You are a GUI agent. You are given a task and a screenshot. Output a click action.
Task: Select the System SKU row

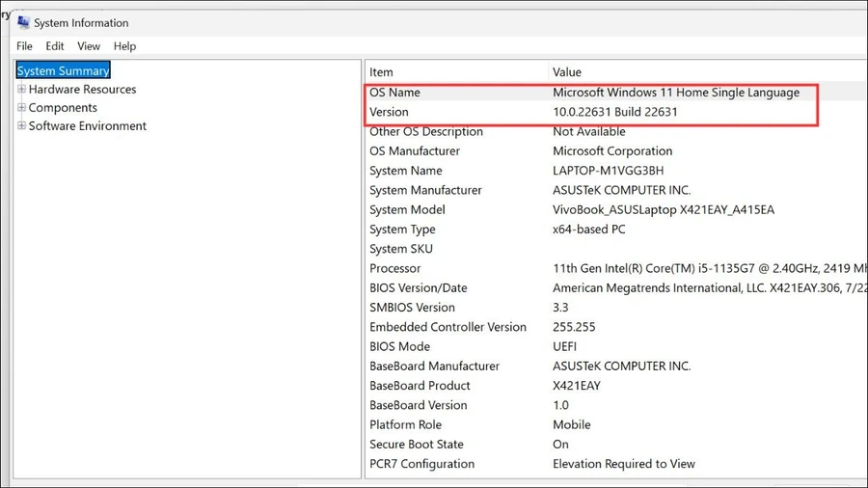pyautogui.click(x=401, y=249)
